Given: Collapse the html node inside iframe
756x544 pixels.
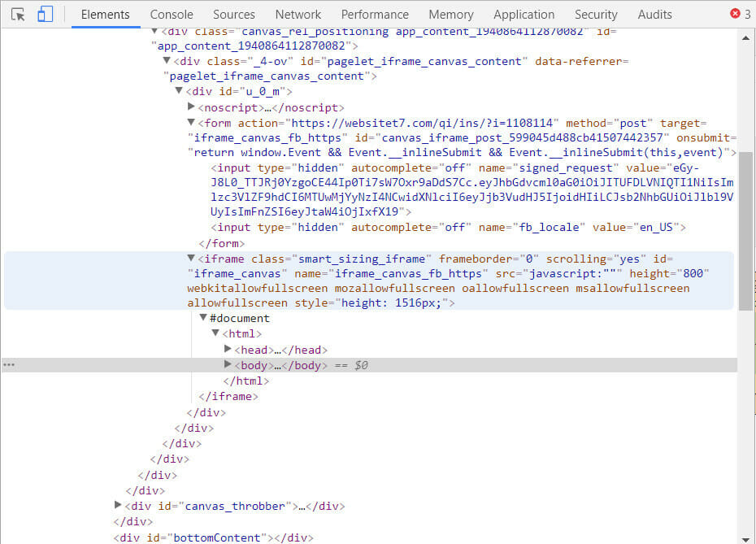Looking at the screenshot, I should tap(215, 333).
